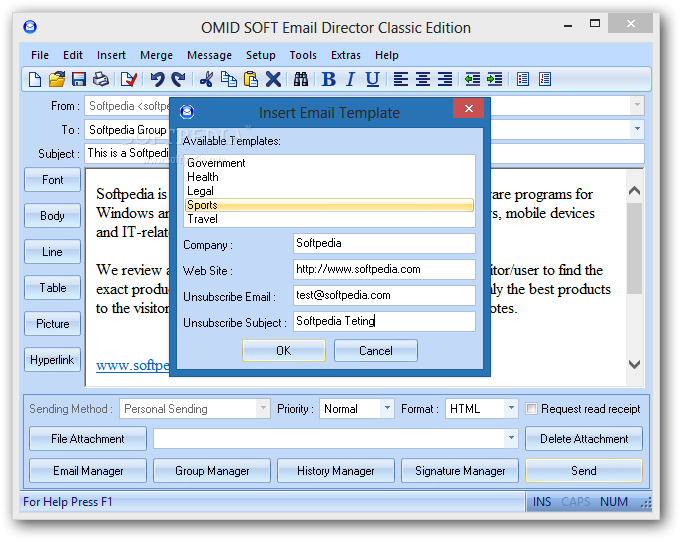Align text left
The height and width of the screenshot is (540, 680).
coord(401,79)
